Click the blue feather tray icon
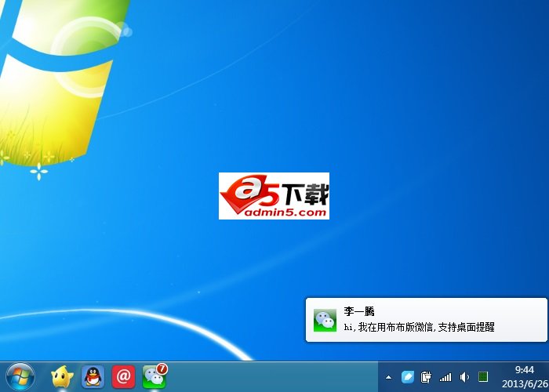Viewport: 549px width, 392px height. click(407, 377)
